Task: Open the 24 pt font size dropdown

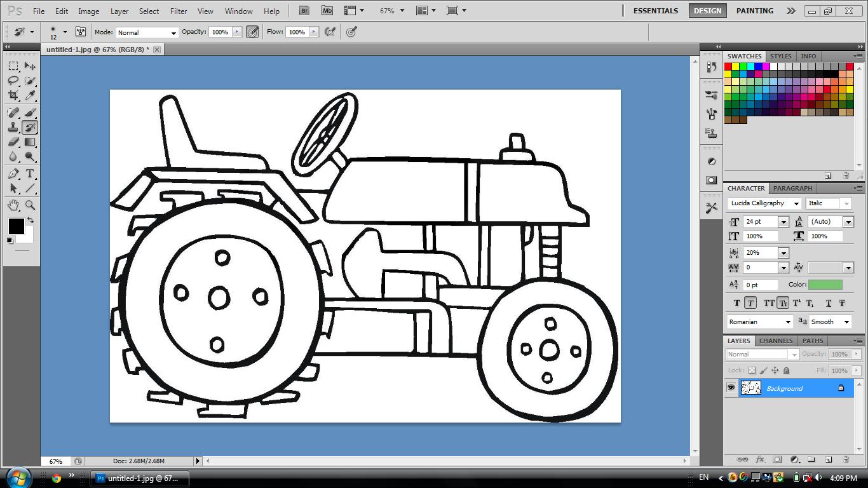Action: 783,222
